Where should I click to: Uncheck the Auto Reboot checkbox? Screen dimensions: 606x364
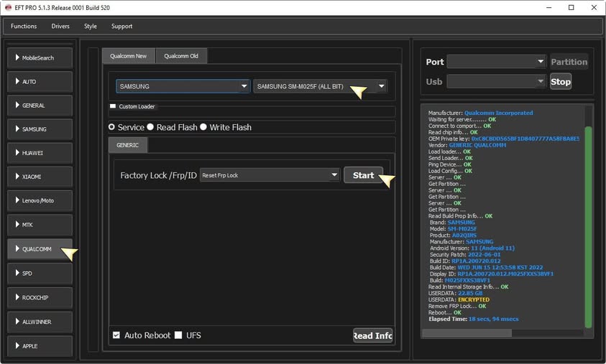point(116,335)
